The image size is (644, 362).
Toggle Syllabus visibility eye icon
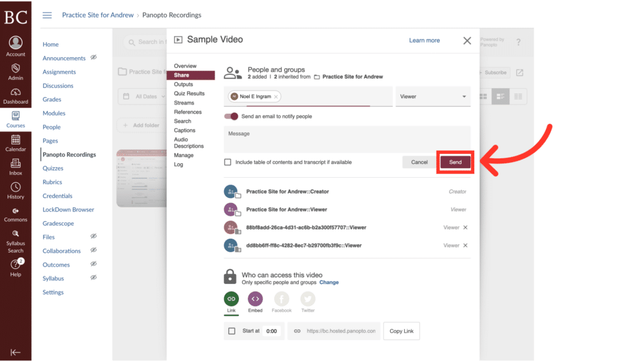pyautogui.click(x=94, y=277)
